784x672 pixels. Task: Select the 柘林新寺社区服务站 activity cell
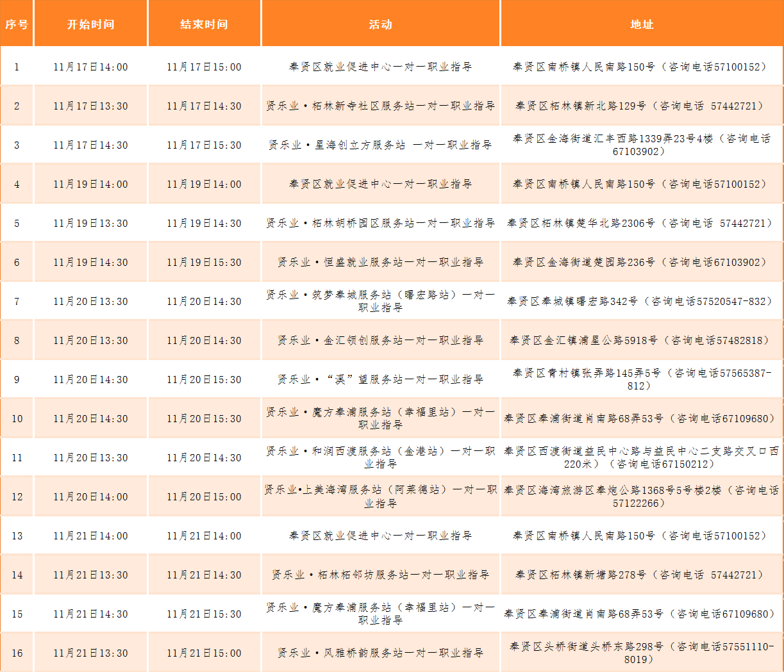point(380,106)
